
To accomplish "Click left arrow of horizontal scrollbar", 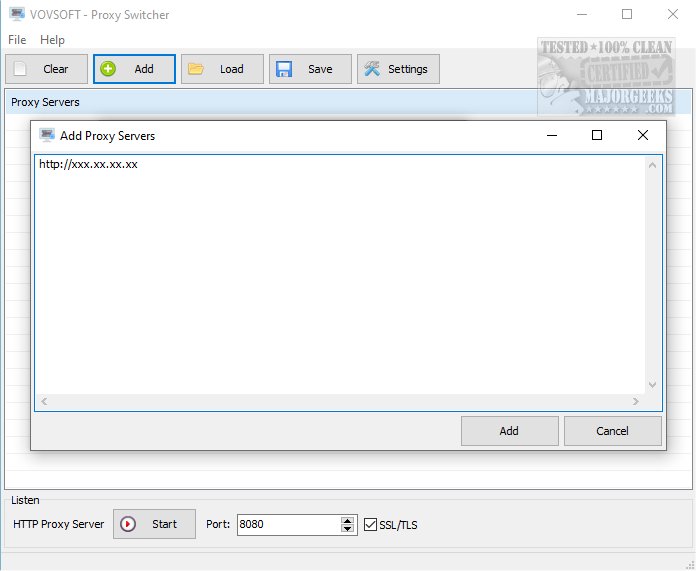I will (x=44, y=401).
